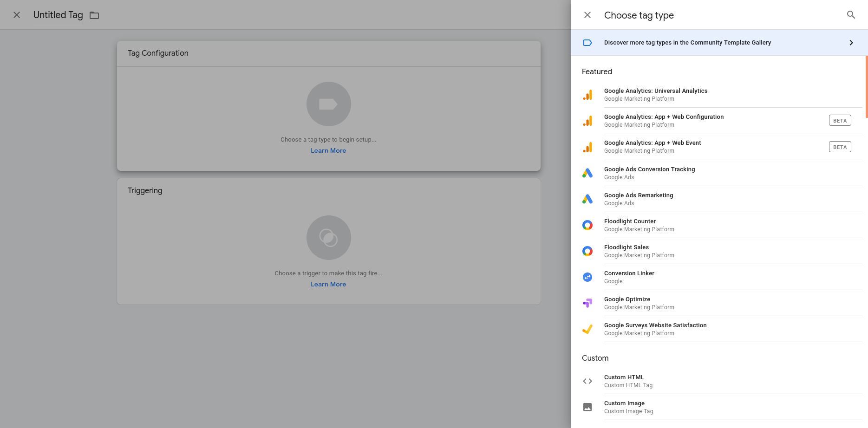Close the Choose tag type panel
The height and width of the screenshot is (428, 868).
(587, 15)
